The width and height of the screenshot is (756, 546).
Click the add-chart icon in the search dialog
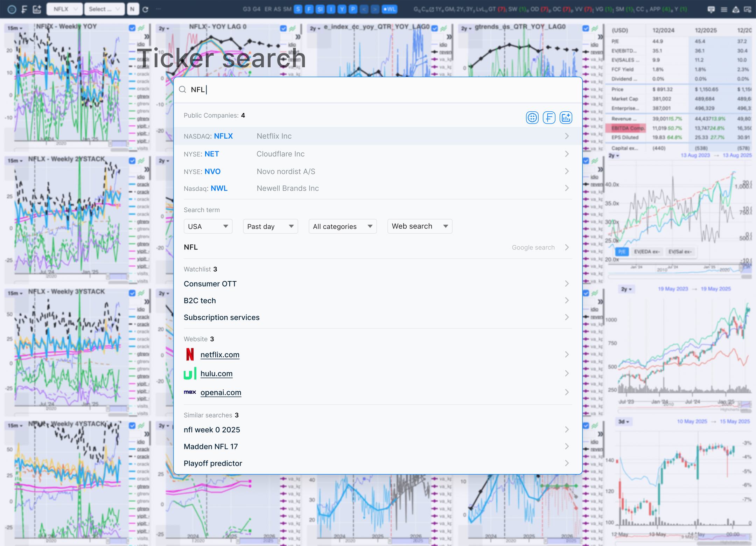[566, 118]
